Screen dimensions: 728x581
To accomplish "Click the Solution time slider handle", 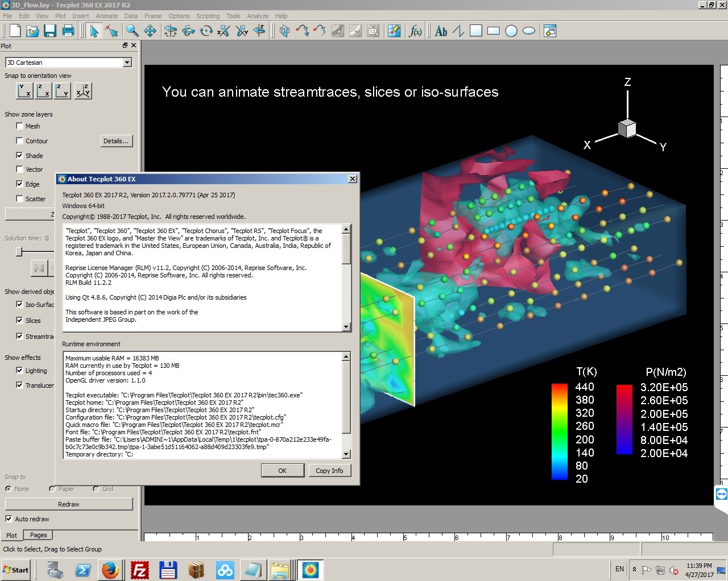I will (x=19, y=251).
